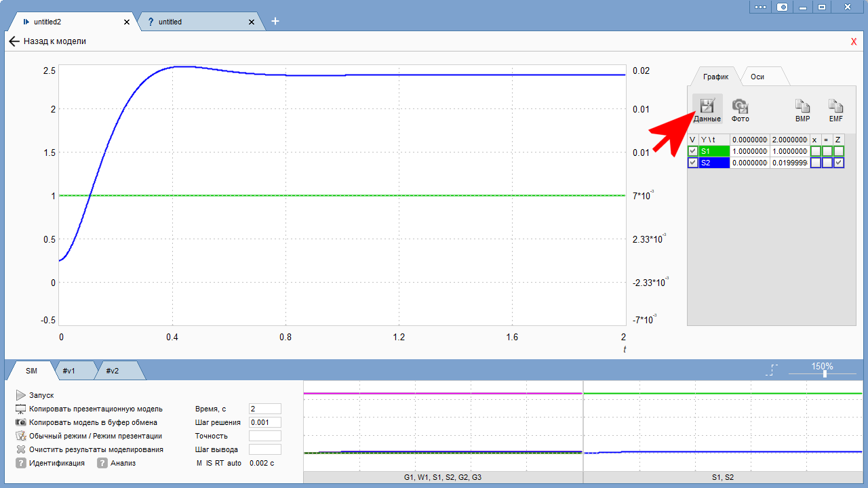
Task: Toggle visibility checkbox for S1
Action: click(692, 151)
